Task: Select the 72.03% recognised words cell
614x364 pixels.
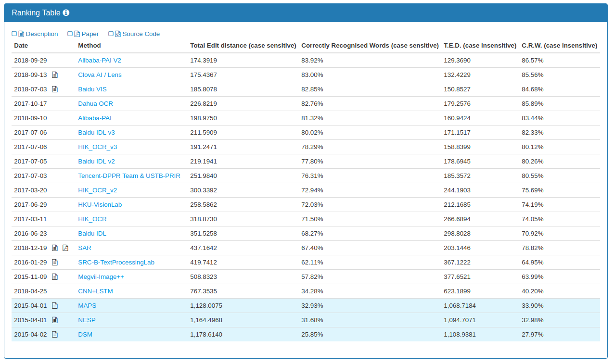Action: pos(312,204)
